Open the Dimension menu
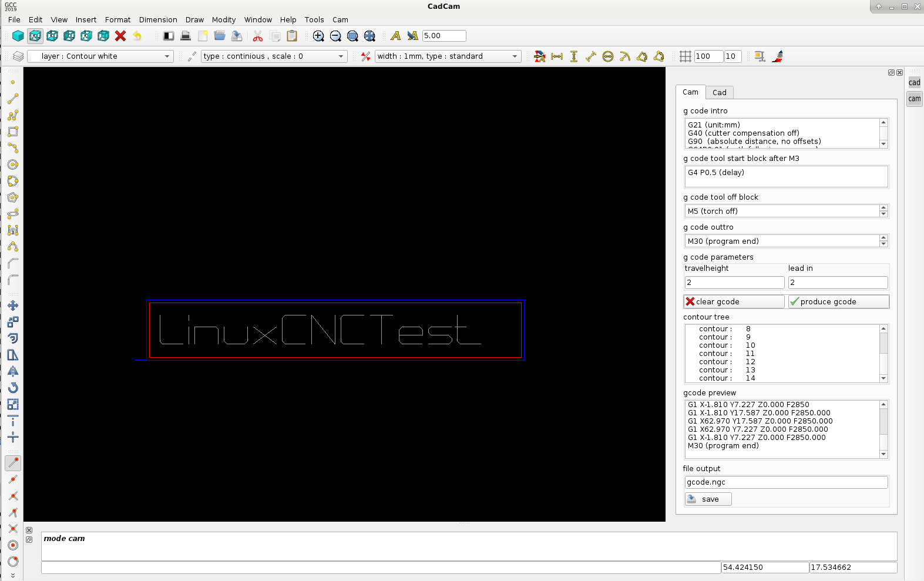The image size is (924, 581). point(158,19)
